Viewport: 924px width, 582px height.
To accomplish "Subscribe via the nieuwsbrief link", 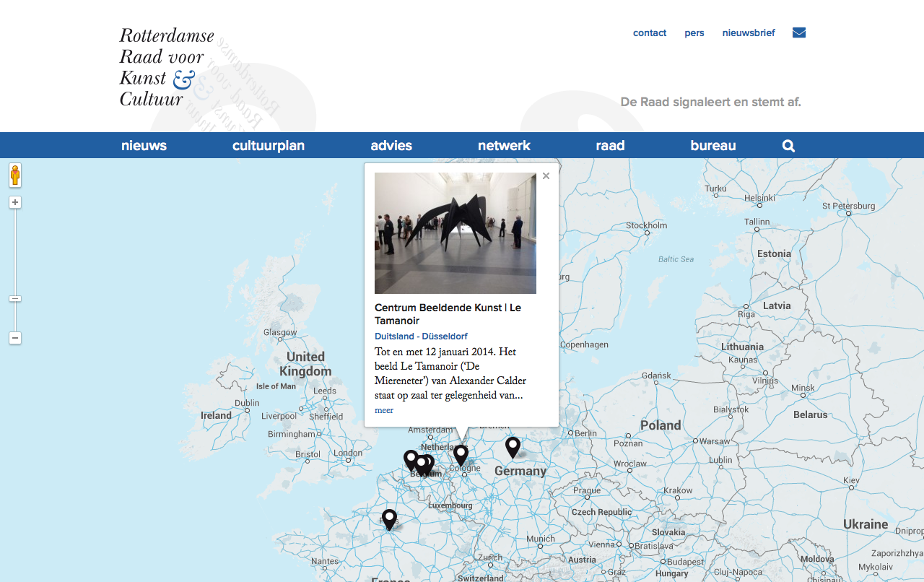I will pos(749,32).
